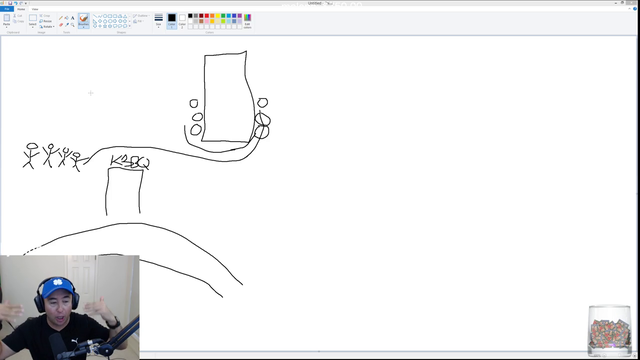Viewport: 640px width, 360px height.
Task: Choose the Rounded rectangle shape
Action: coord(115,16)
